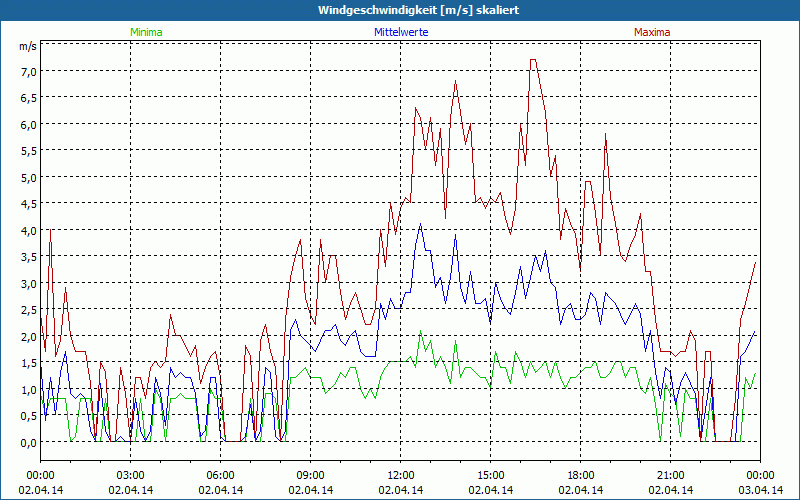Select the 03:00 time axis label
The width and height of the screenshot is (800, 500).
click(130, 475)
